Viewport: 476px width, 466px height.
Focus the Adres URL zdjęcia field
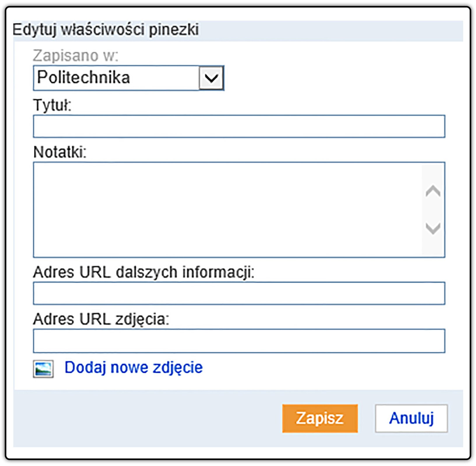tap(239, 341)
